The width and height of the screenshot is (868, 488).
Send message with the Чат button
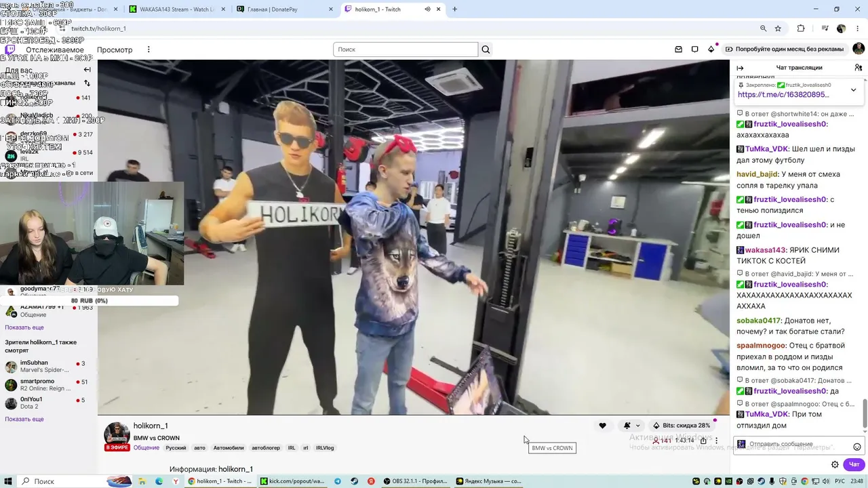pos(854,464)
